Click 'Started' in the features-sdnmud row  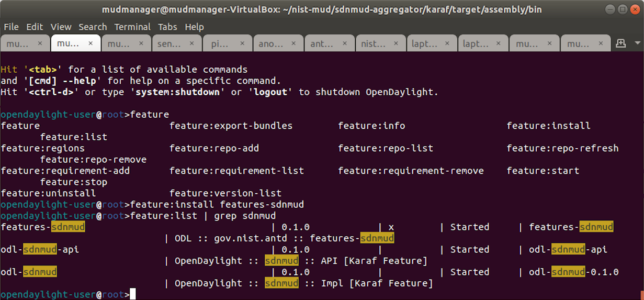470,227
